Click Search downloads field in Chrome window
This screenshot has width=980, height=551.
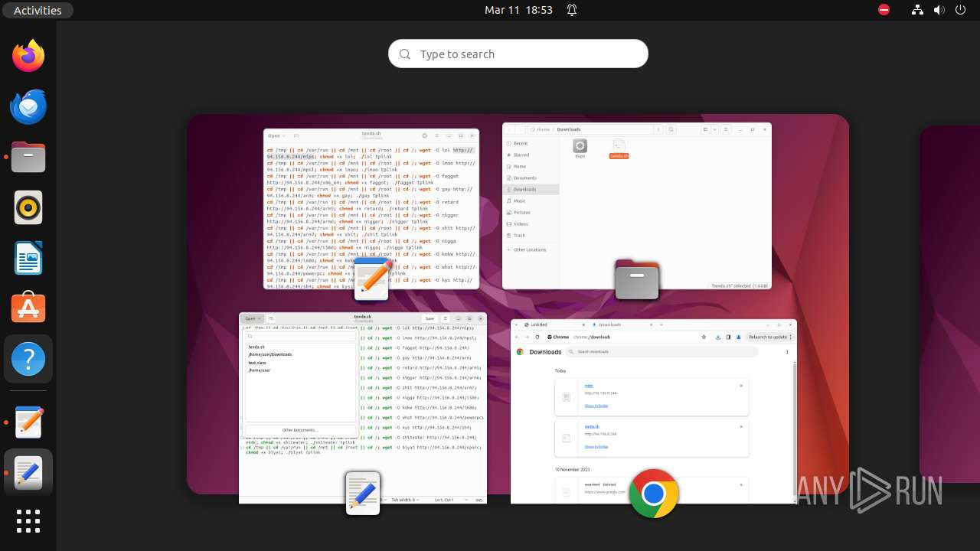coord(663,352)
